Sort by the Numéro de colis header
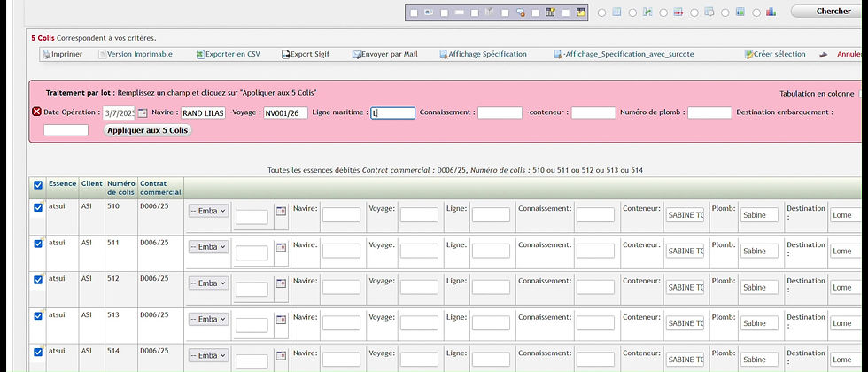The image size is (868, 372). [x=121, y=188]
